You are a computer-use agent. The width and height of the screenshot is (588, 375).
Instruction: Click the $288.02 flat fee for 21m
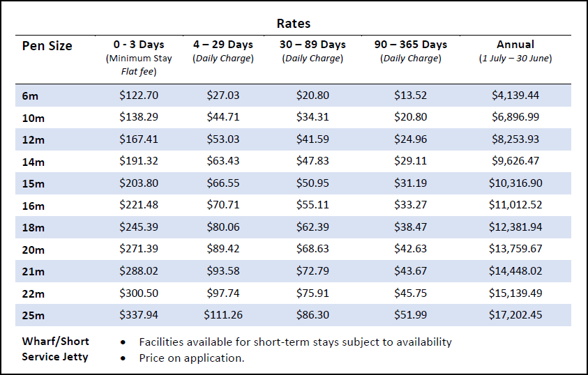pos(139,270)
